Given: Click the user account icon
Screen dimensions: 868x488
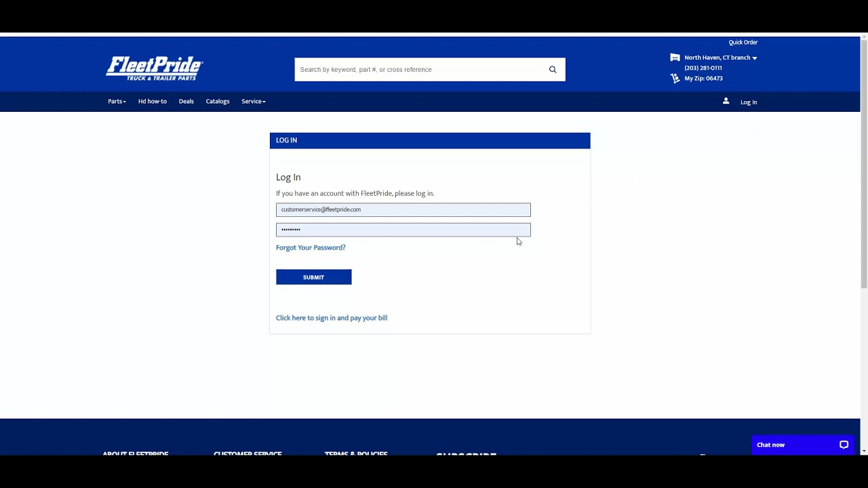Looking at the screenshot, I should (726, 101).
